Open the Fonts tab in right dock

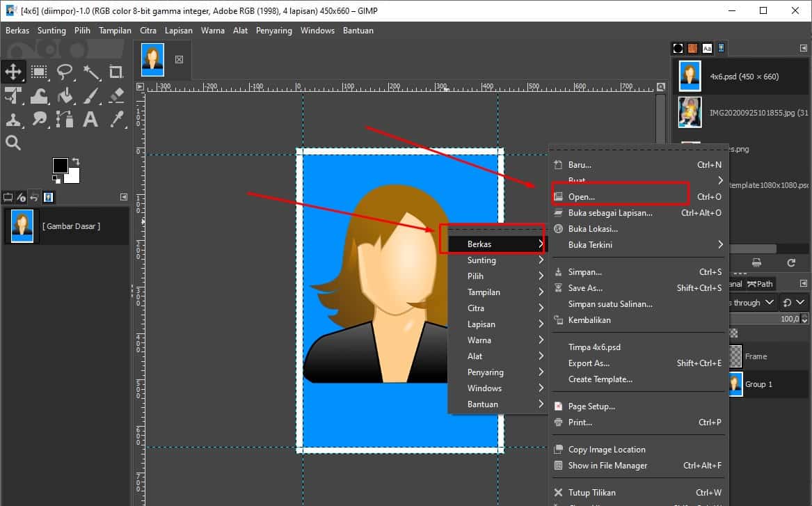707,48
